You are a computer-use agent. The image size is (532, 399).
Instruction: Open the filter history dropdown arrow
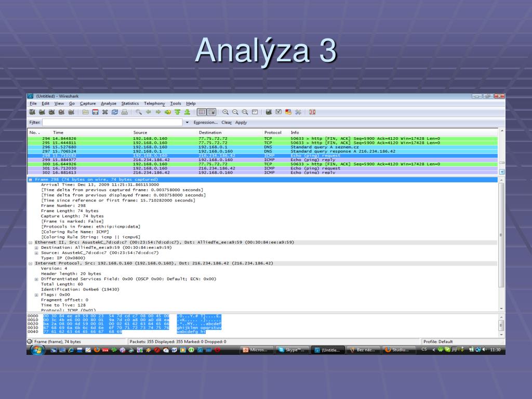[187, 123]
